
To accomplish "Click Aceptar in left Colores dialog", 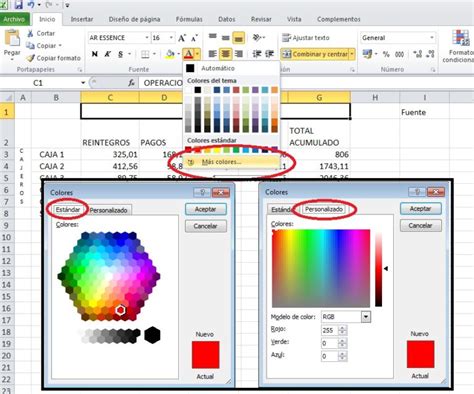I will click(x=206, y=209).
